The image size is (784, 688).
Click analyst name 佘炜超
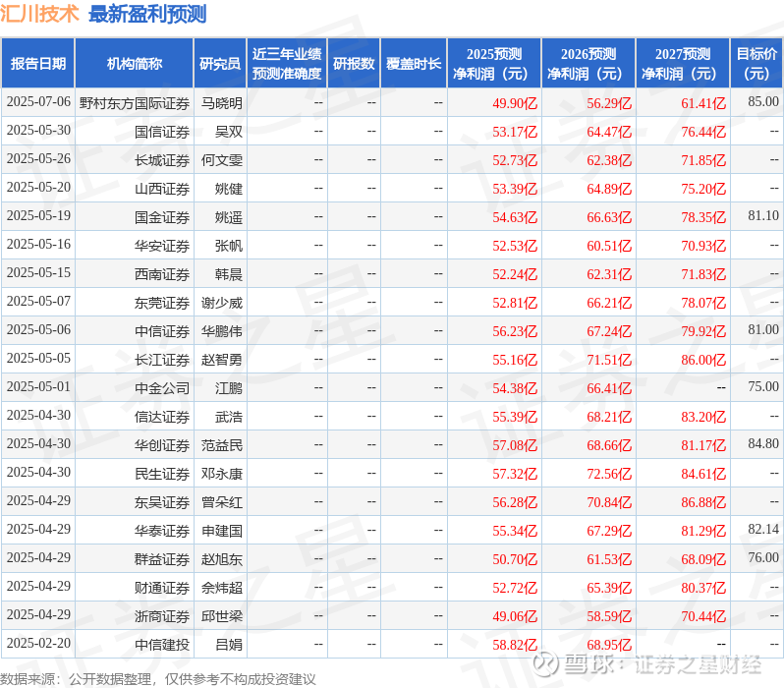coord(221,589)
